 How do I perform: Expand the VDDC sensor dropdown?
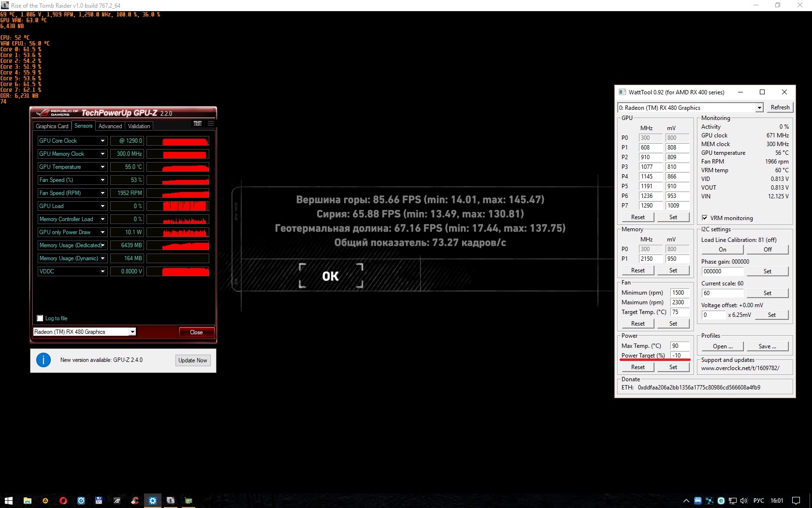pos(102,271)
